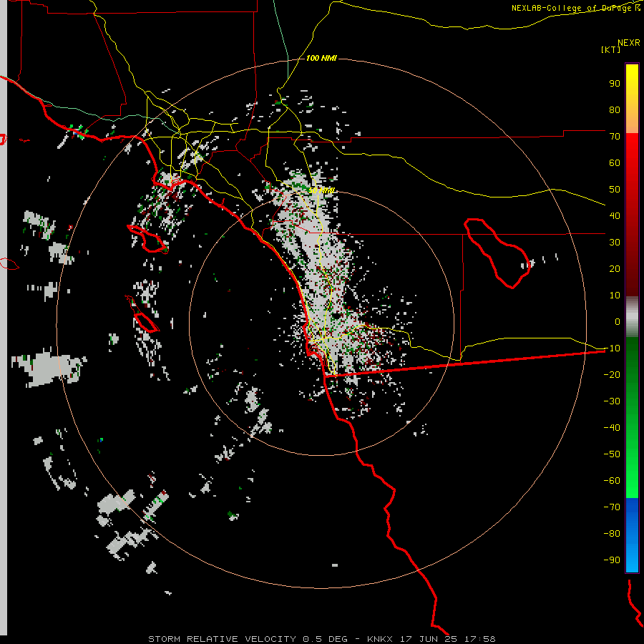
Task: Pick the bright red segment near 60
Action: pos(632,156)
